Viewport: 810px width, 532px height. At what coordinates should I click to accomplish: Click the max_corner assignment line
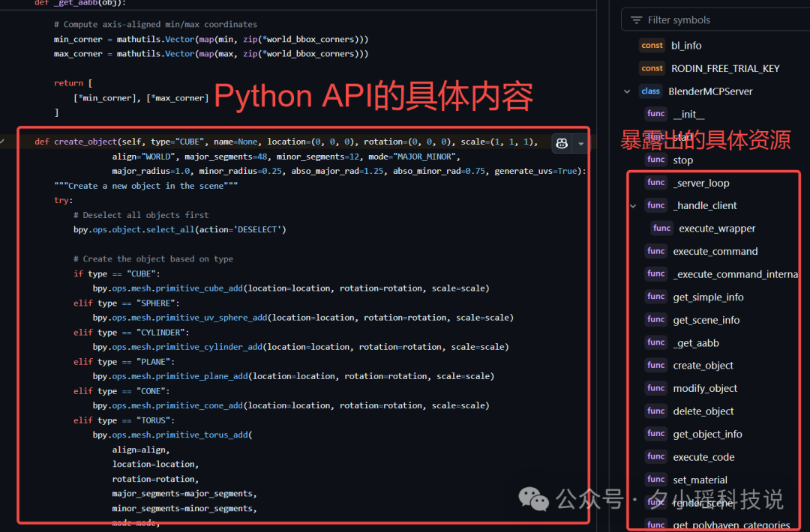(211, 54)
